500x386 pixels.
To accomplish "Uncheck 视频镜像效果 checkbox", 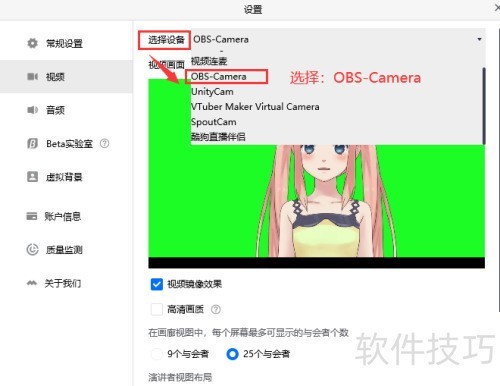I will click(x=157, y=284).
